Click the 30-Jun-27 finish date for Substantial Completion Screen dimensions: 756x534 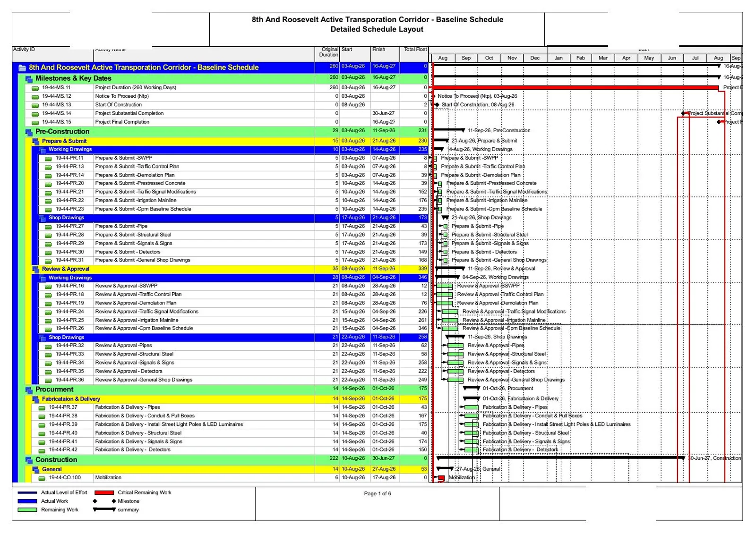(383, 114)
